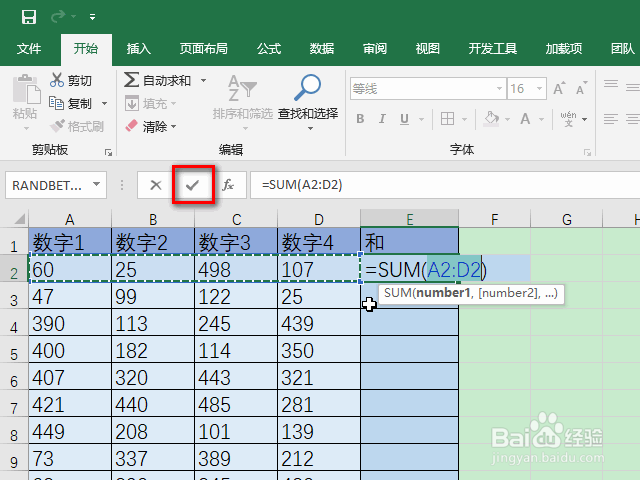Click the font color A icon

[525, 119]
